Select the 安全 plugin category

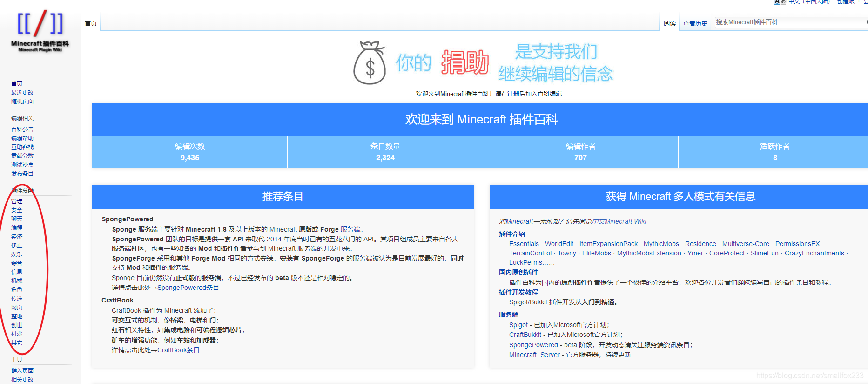17,210
